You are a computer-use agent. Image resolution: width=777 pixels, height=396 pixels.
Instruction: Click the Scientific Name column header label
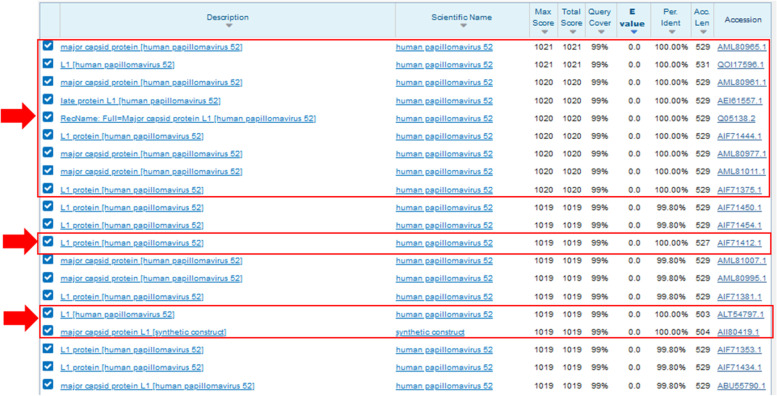[461, 17]
